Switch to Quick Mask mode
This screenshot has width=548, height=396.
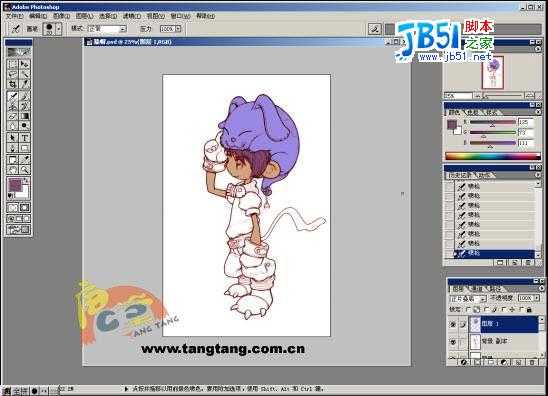tap(24, 208)
